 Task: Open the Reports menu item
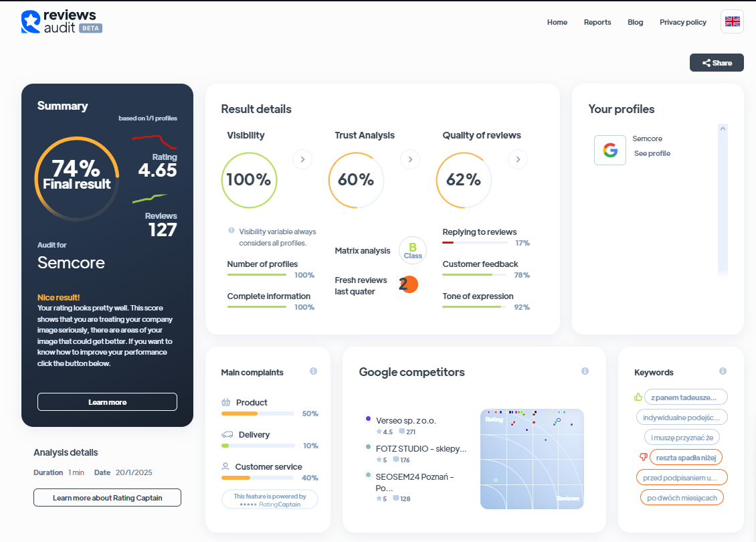(x=597, y=22)
